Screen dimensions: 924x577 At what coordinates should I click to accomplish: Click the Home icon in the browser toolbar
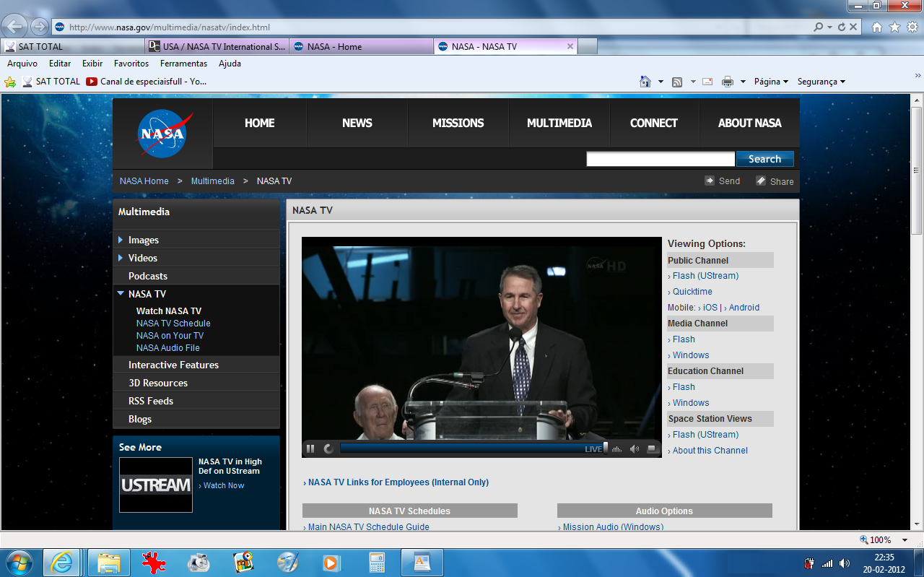tap(646, 81)
